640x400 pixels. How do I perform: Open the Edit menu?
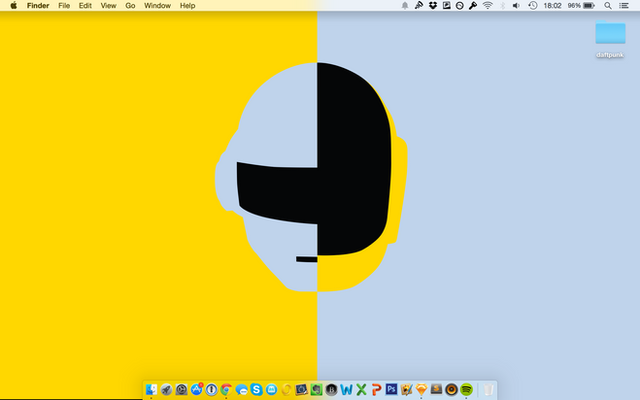[x=85, y=6]
